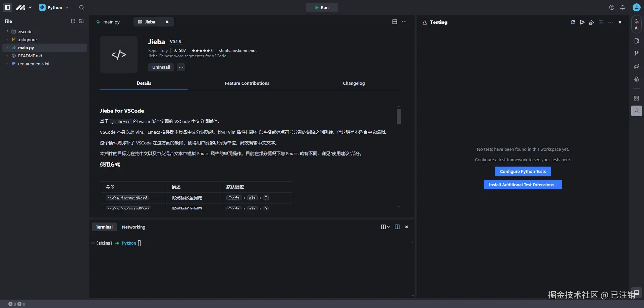
Task: Open the Python project dropdown
Action: [x=54, y=7]
